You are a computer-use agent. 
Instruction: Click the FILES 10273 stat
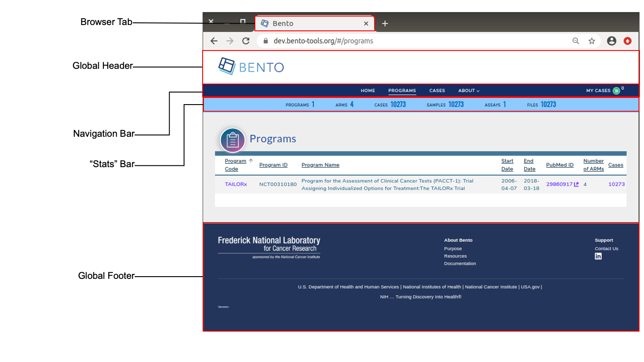pos(542,105)
